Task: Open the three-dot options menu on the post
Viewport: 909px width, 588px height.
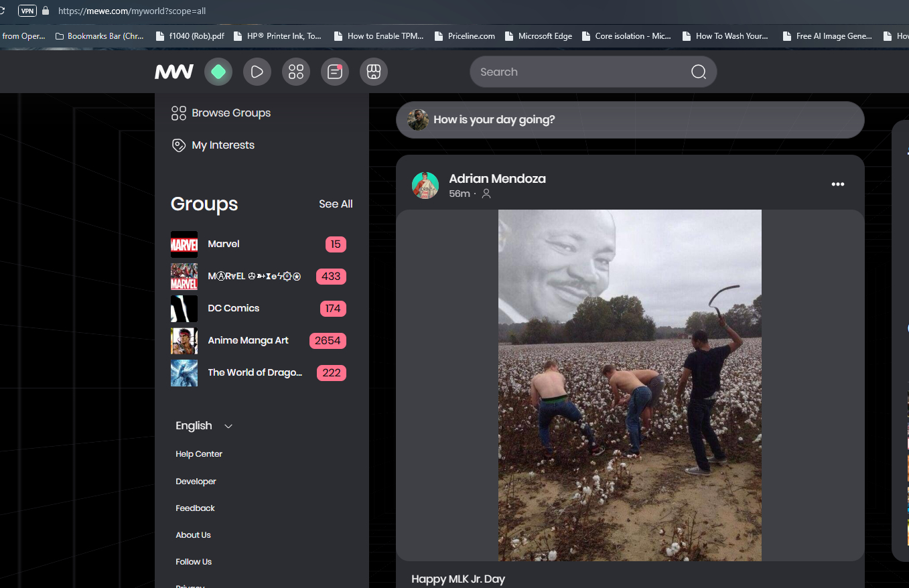Action: [837, 184]
